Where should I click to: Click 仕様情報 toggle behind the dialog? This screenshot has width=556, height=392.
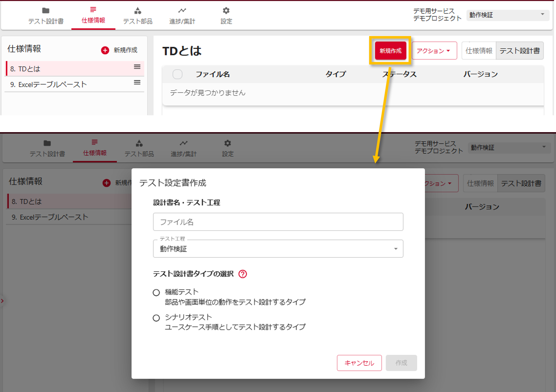tap(480, 183)
